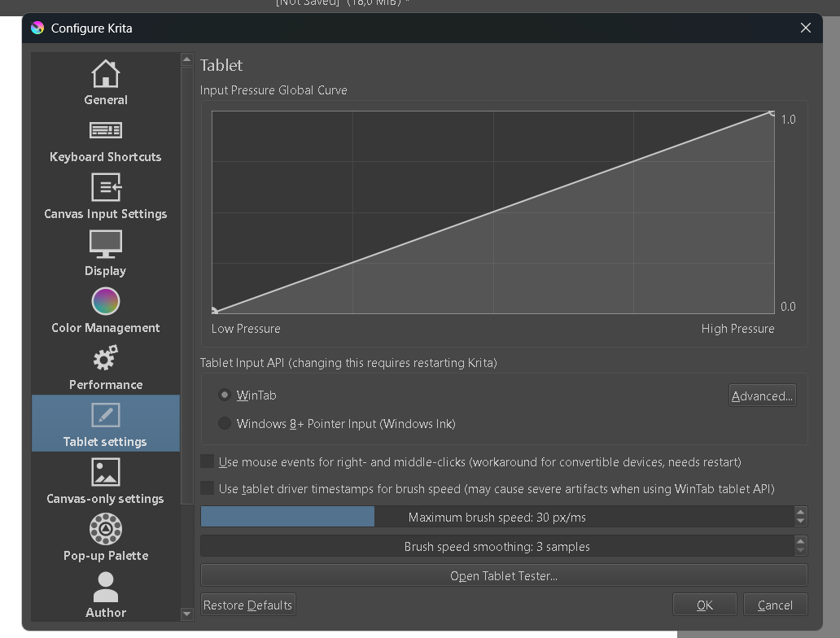Open Canvas Input Settings icon

tap(106, 187)
